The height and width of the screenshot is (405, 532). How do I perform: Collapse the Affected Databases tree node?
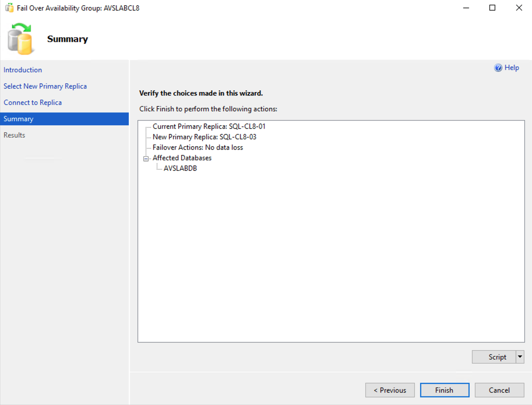[x=146, y=159]
